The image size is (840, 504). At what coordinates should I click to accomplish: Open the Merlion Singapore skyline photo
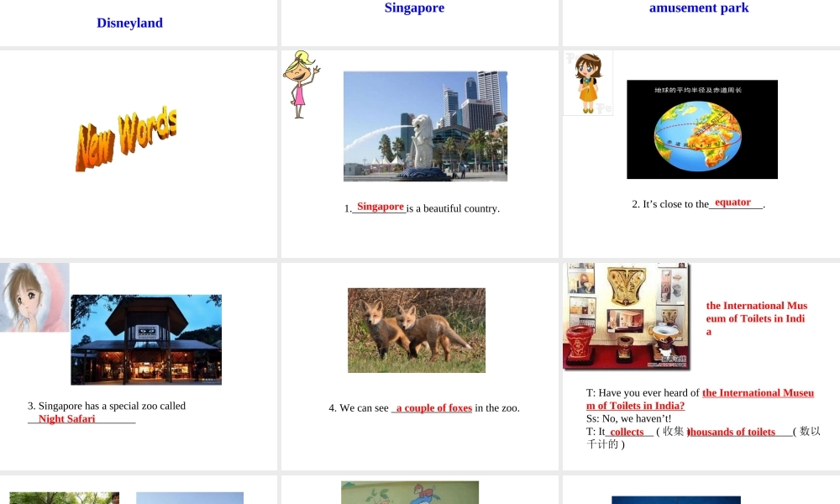click(425, 126)
